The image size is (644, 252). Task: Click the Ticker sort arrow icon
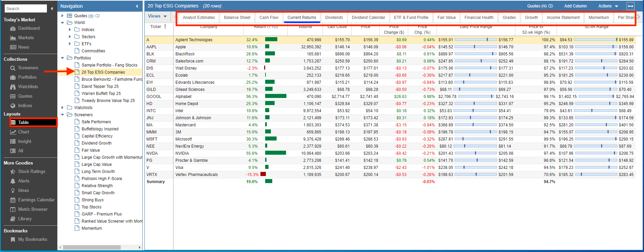pos(165,27)
